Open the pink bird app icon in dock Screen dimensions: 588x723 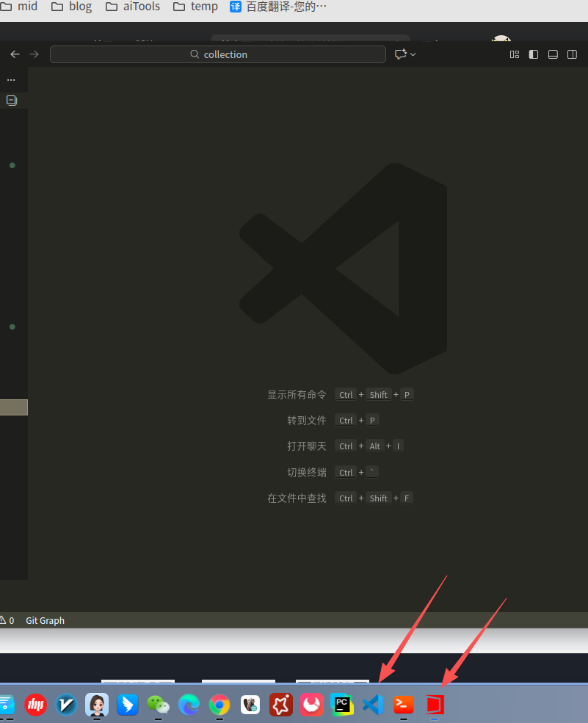point(312,705)
